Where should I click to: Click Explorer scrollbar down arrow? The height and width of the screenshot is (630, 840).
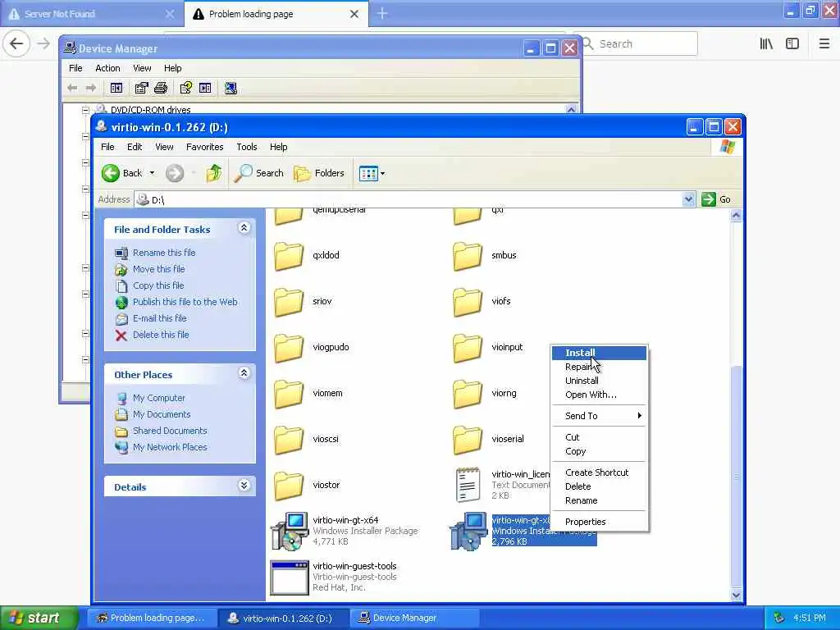[x=736, y=595]
